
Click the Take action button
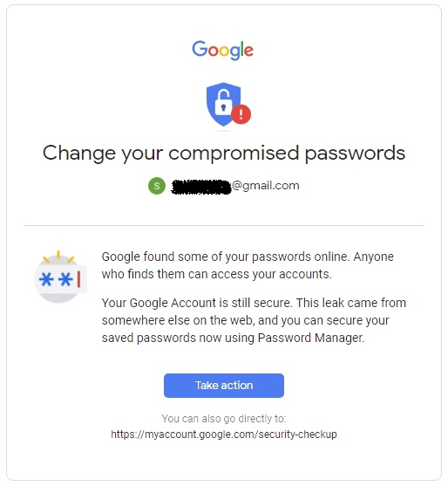pos(224,386)
